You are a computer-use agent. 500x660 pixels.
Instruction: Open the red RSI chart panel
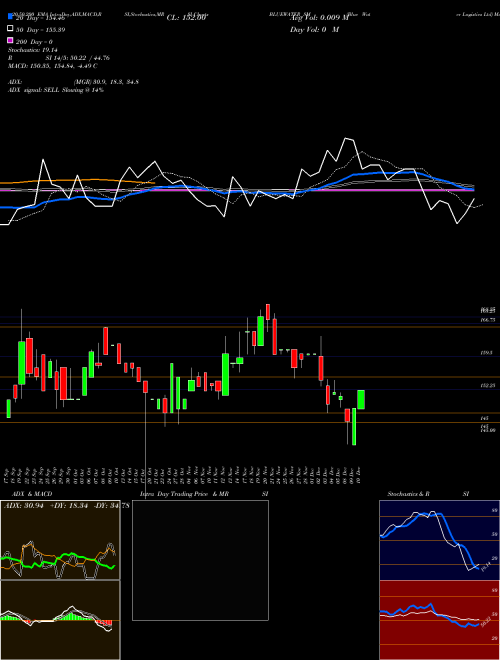pos(439,620)
